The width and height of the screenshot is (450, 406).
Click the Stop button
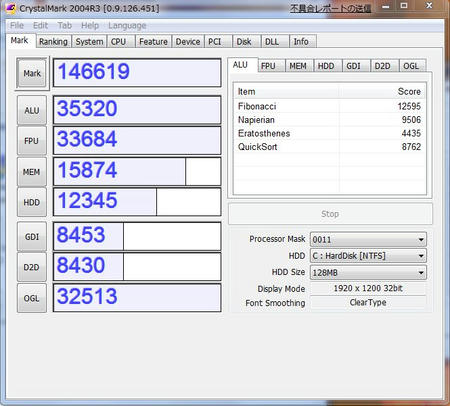tap(330, 214)
